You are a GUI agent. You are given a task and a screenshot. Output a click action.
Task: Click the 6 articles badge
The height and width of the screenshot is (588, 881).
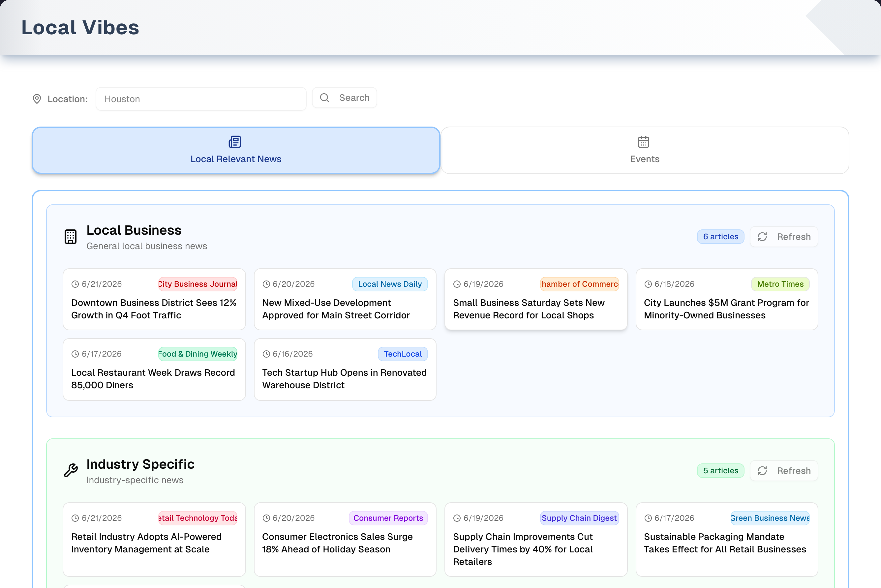pyautogui.click(x=720, y=237)
